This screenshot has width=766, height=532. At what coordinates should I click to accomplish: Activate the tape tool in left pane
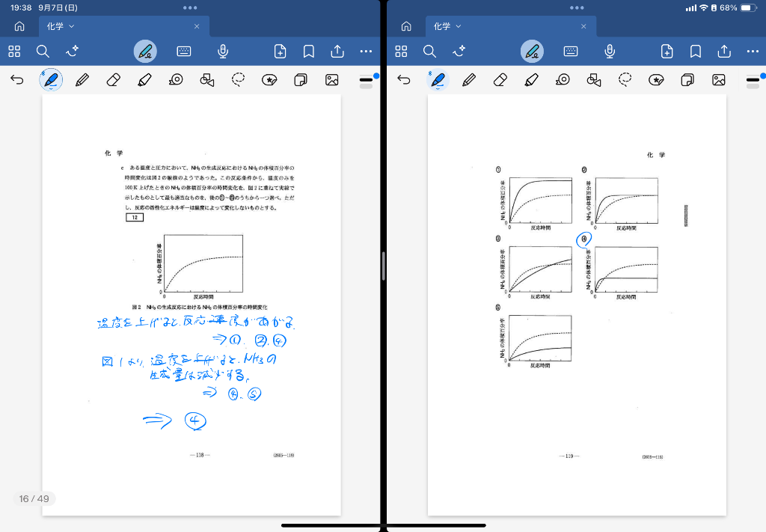[176, 80]
